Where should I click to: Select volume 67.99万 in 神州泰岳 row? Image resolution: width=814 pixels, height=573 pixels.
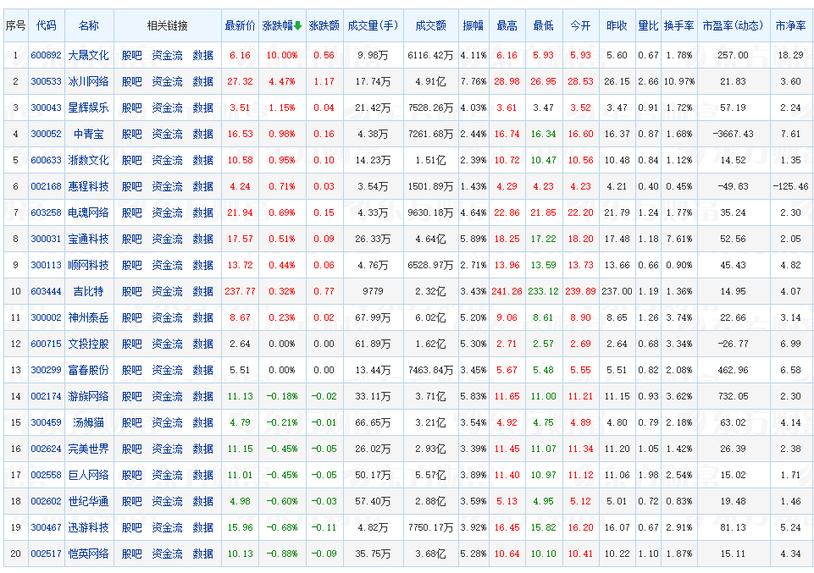(x=373, y=318)
